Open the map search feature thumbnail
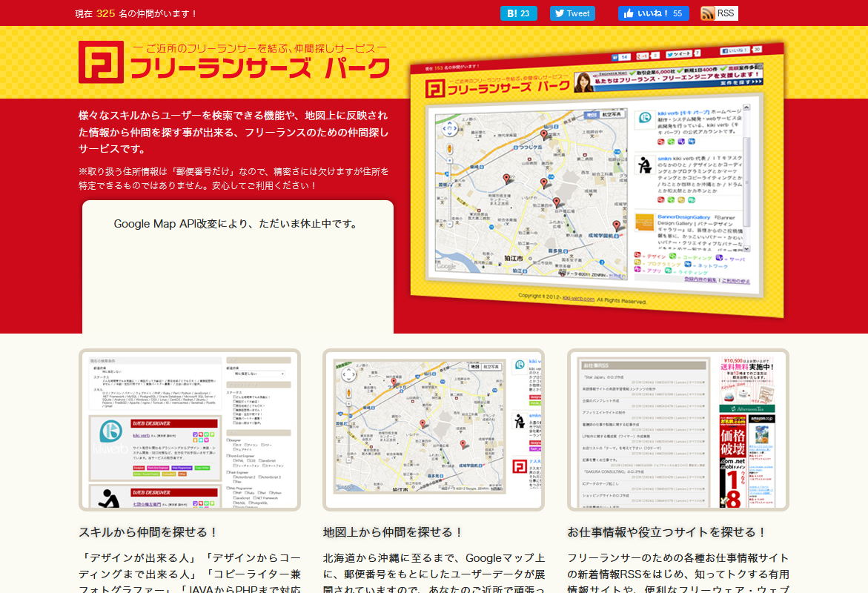The height and width of the screenshot is (593, 868). coord(434,430)
